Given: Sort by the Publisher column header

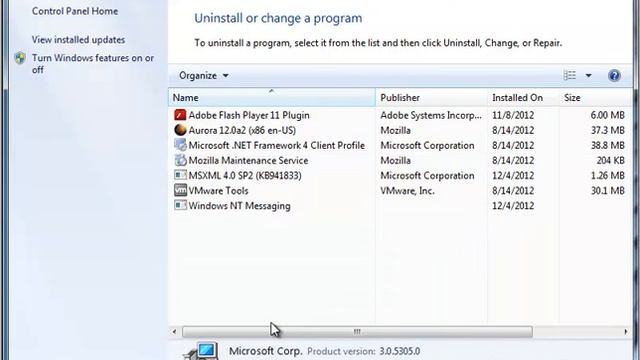Looking at the screenshot, I should tap(431, 98).
